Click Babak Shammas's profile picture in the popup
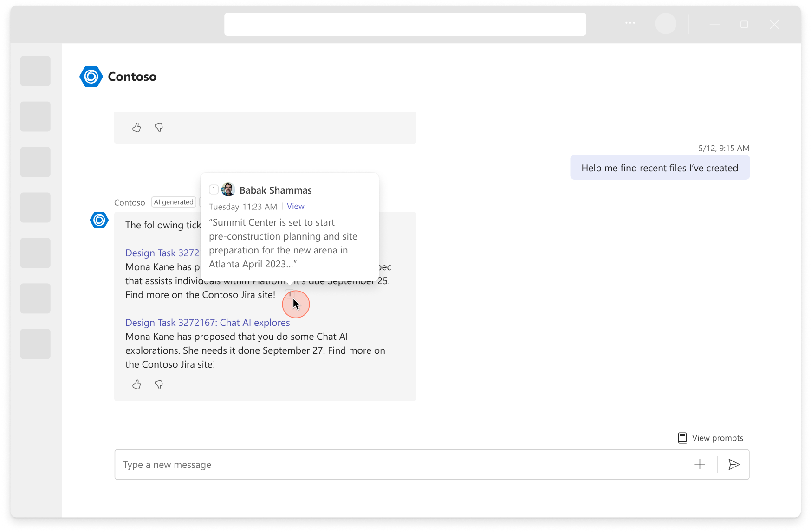This screenshot has width=811, height=532. tap(228, 189)
